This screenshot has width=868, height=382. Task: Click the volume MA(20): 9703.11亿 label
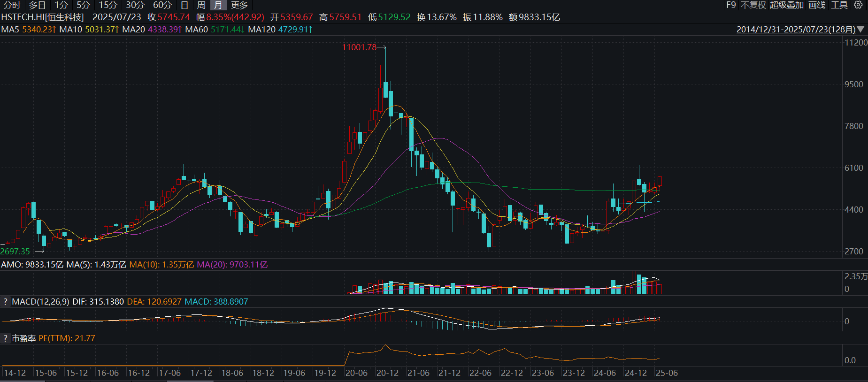(232, 265)
